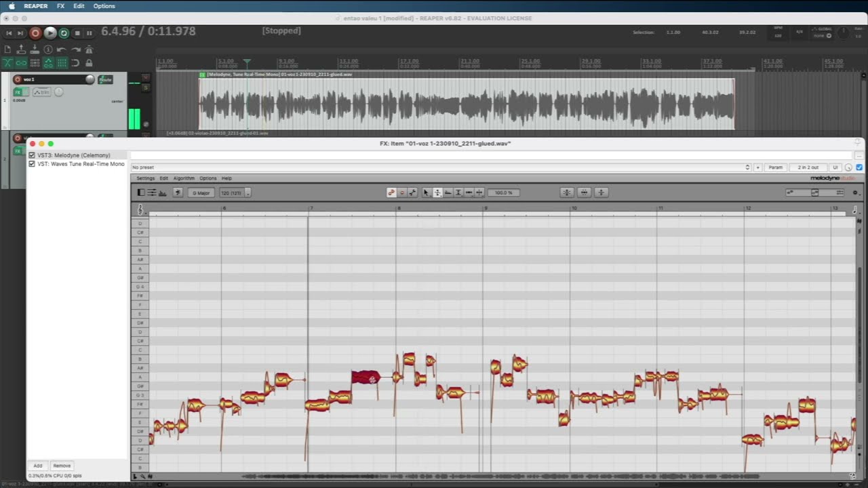This screenshot has width=868, height=488.
Task: Select Melodyne Main arrow tool
Action: click(x=426, y=192)
